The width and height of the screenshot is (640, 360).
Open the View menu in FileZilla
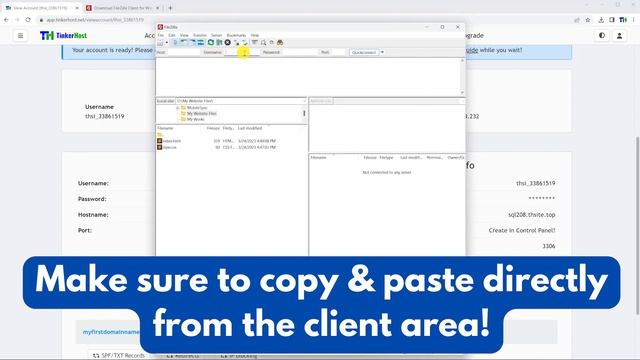[184, 35]
